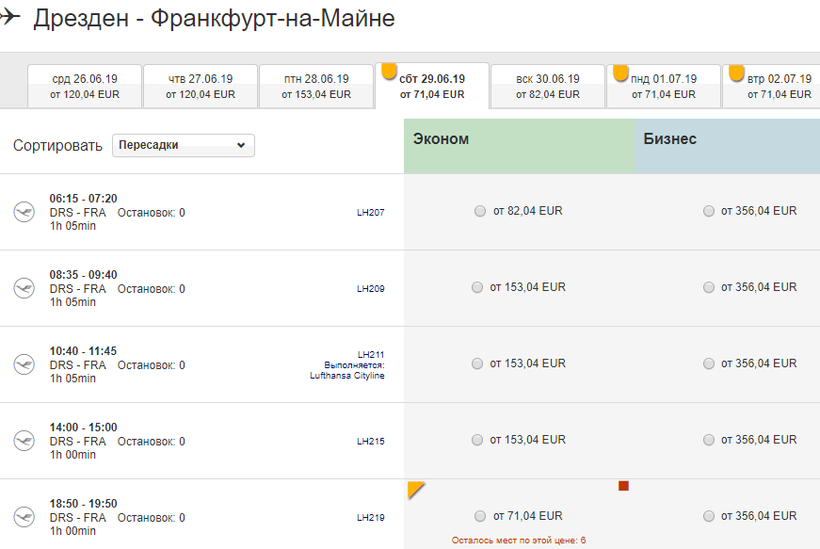Click the orange marker on the пнд 01.07.19 tab
The image size is (820, 549).
[620, 72]
